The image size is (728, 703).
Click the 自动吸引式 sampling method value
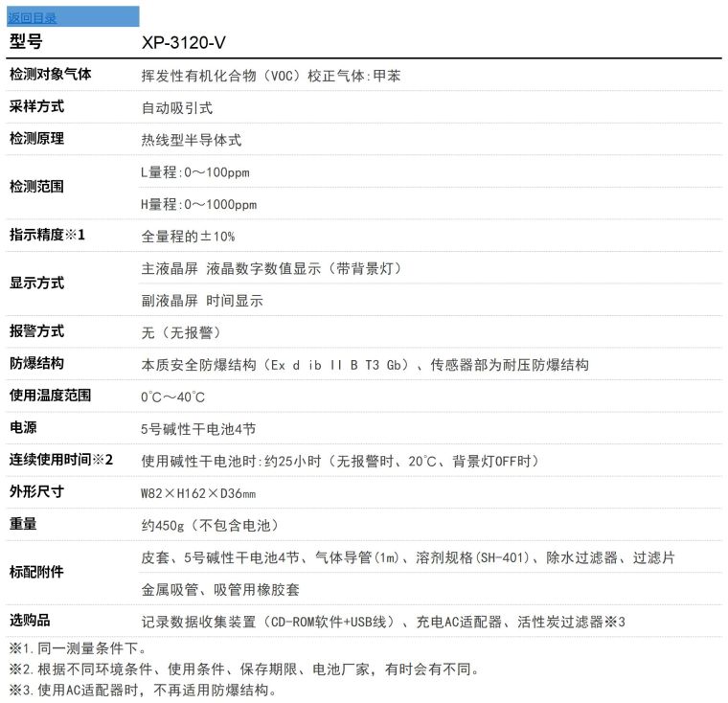176,107
